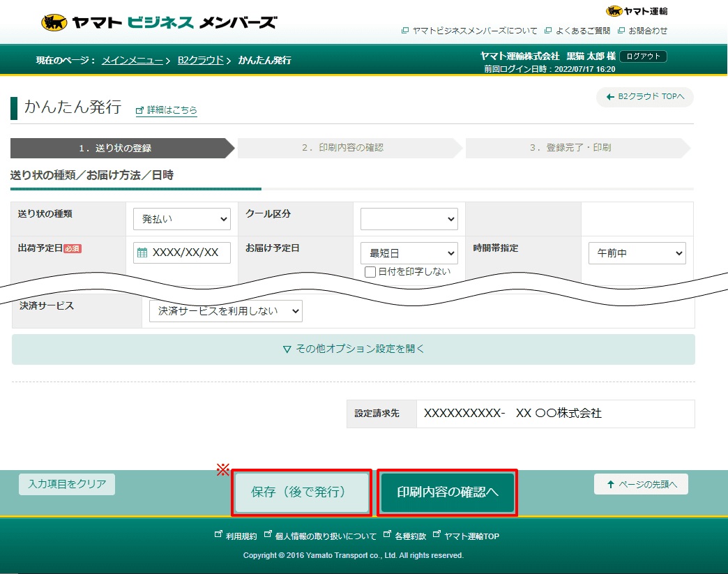
Task: Click the external icon before 個人情報の取り扱いについて
Action: tap(268, 534)
